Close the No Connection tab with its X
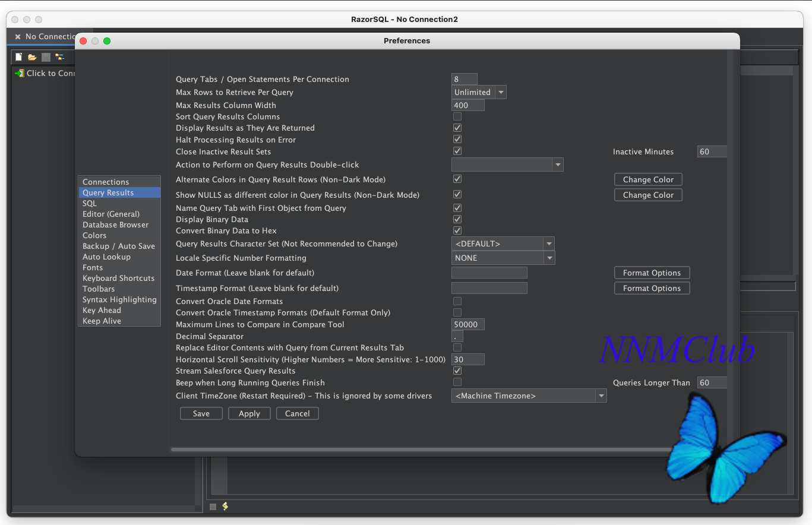812x525 pixels. pyautogui.click(x=18, y=37)
